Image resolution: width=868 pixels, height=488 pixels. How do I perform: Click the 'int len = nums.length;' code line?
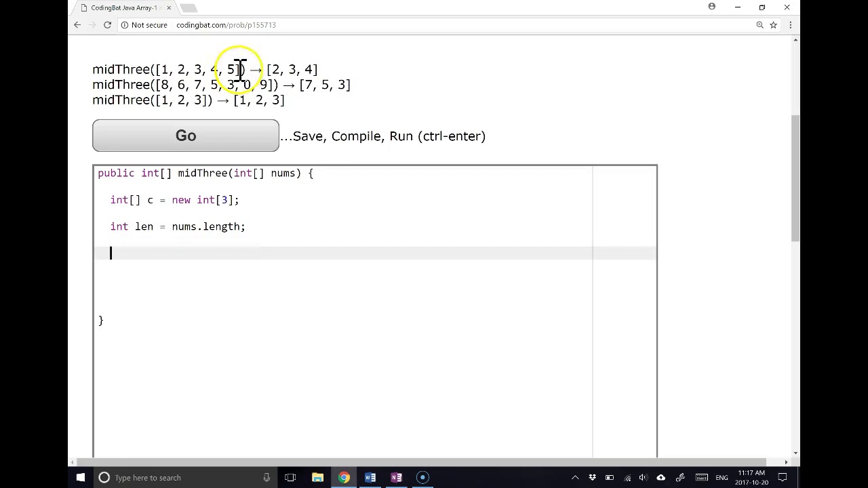[x=178, y=226]
